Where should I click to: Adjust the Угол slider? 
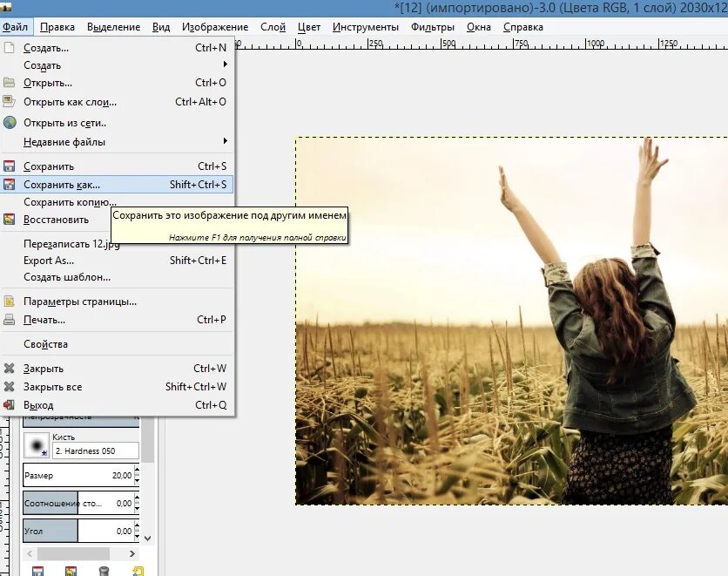[78, 531]
